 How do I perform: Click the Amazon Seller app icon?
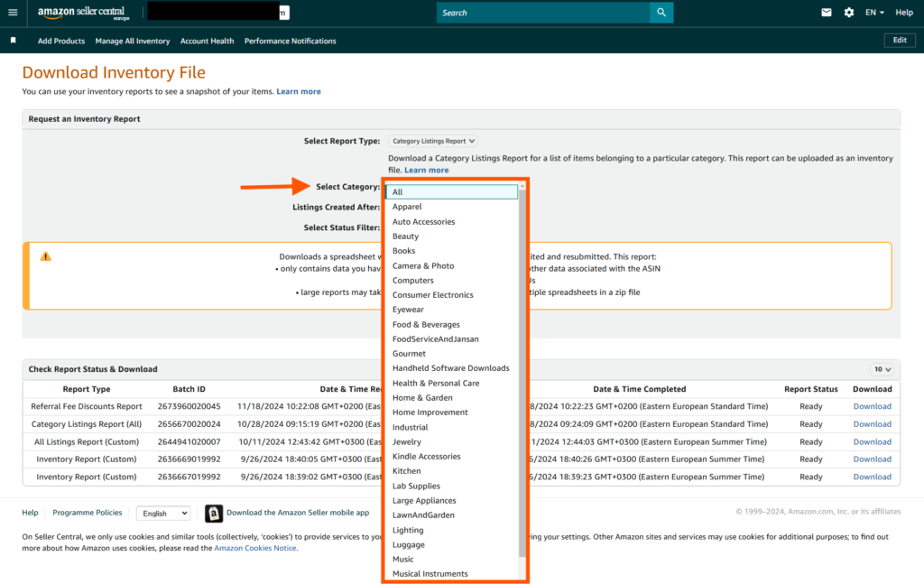(x=213, y=514)
